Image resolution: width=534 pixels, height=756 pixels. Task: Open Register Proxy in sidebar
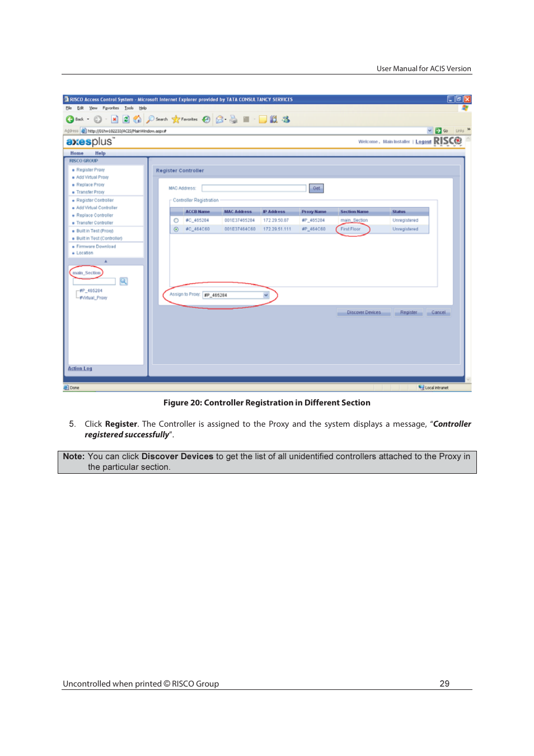(91, 170)
